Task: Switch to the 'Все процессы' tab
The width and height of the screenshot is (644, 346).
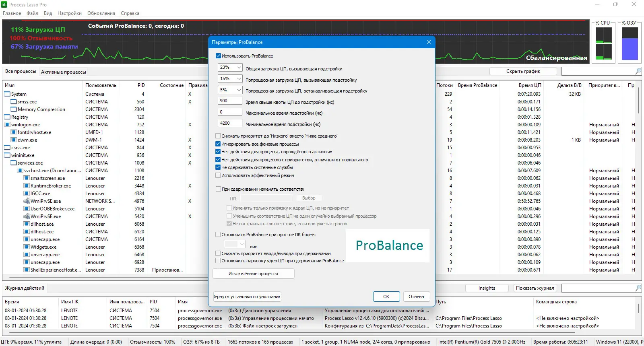Action: coord(21,71)
